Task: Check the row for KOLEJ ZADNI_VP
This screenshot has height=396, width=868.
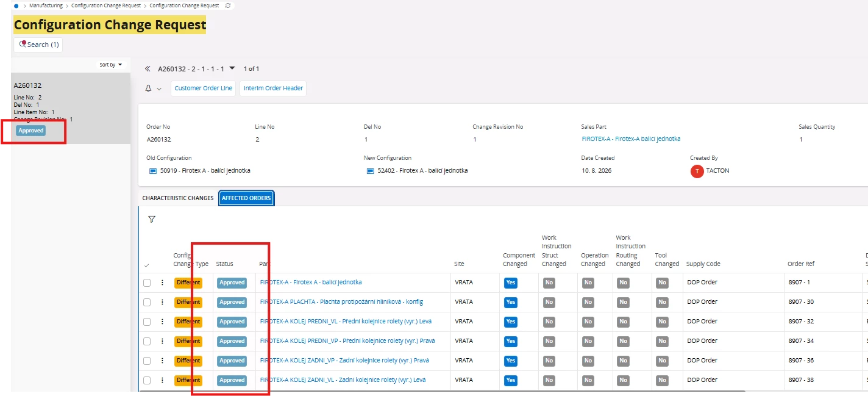Action: click(x=147, y=361)
